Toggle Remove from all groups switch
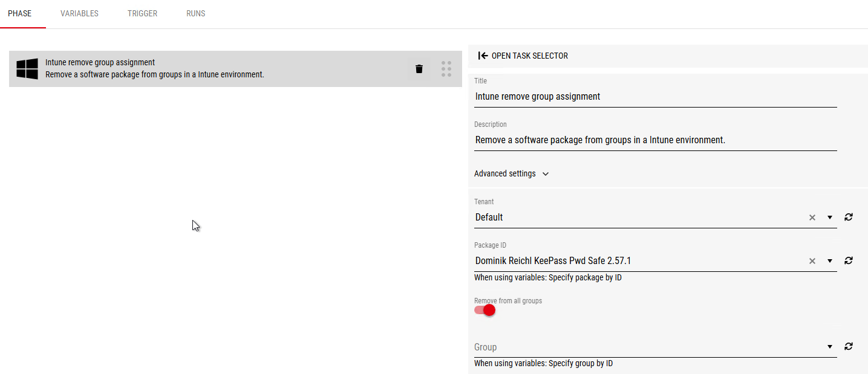The image size is (868, 374). pos(485,310)
